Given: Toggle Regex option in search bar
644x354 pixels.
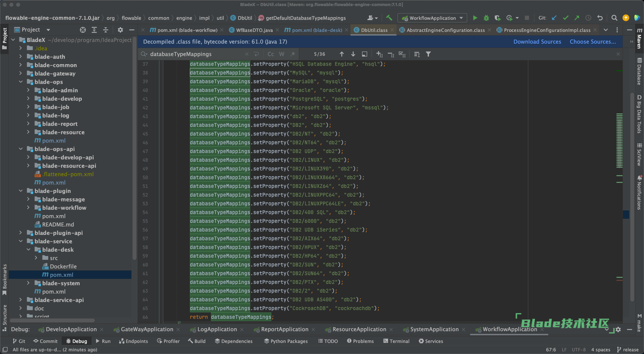Looking at the screenshot, I should tap(293, 54).
